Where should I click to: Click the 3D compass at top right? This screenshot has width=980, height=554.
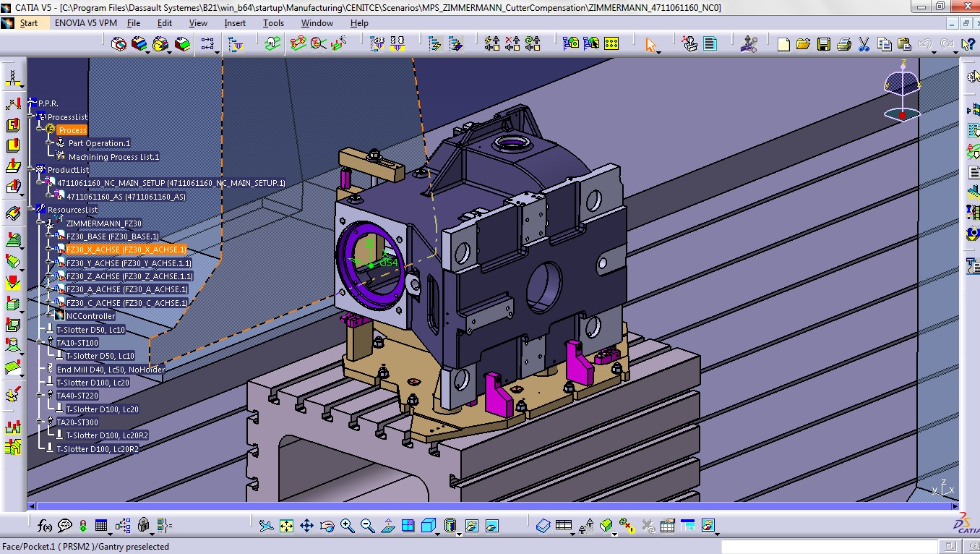coord(903,92)
